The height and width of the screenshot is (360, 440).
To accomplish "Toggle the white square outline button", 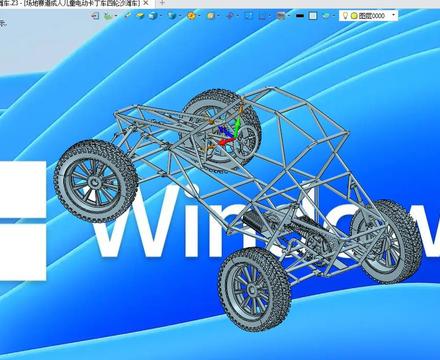I will click(x=313, y=16).
